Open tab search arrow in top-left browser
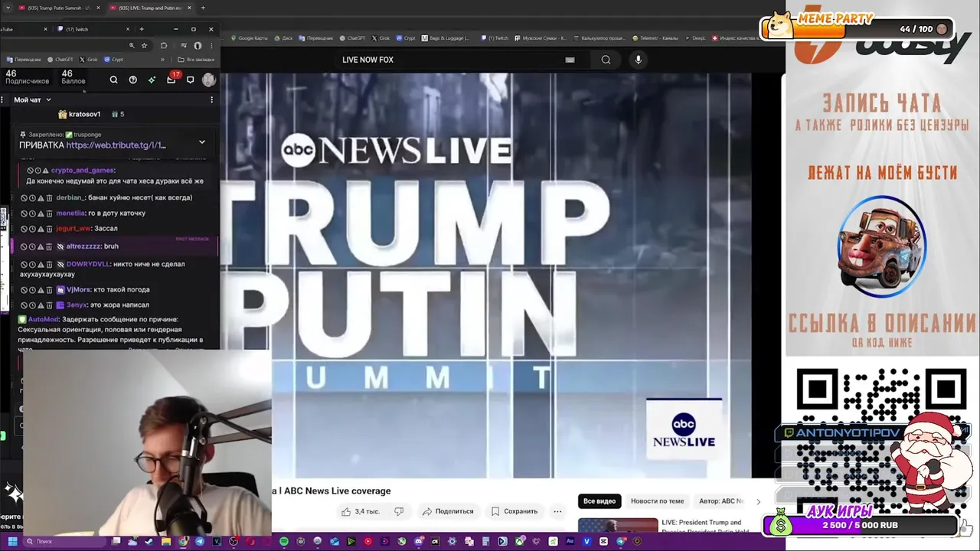The image size is (980, 551). point(7,8)
